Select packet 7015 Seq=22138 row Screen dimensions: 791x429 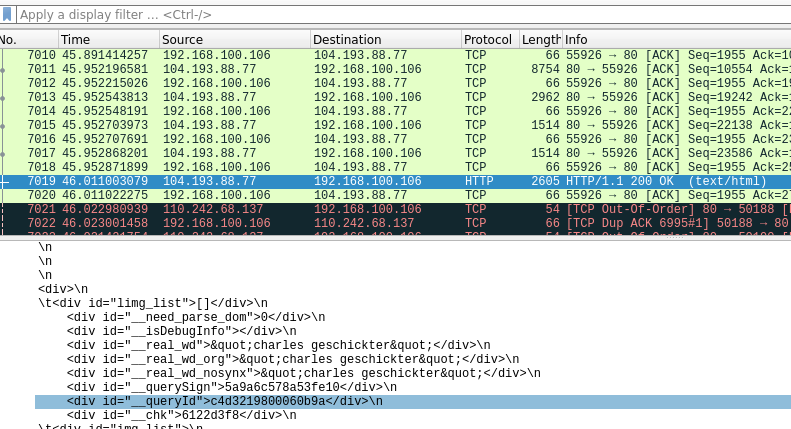pyautogui.click(x=396, y=125)
